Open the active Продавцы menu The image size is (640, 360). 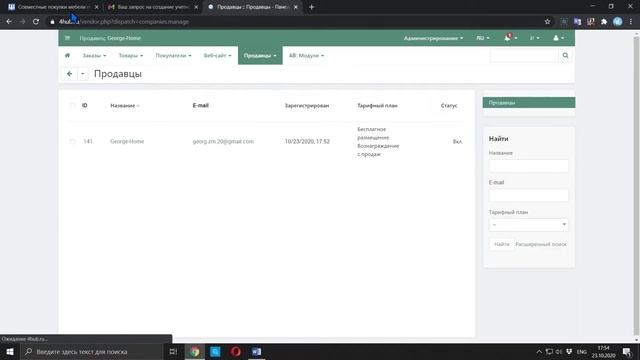pos(260,56)
